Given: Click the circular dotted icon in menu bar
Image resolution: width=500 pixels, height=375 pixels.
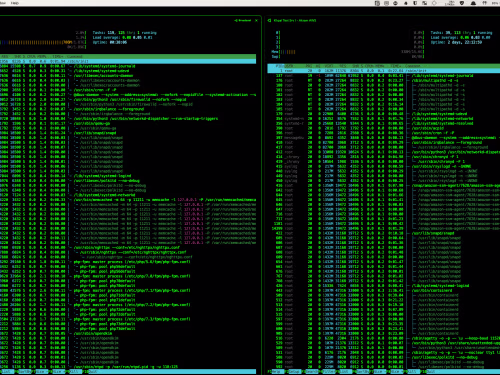Looking at the screenshot, I should coord(434,3).
